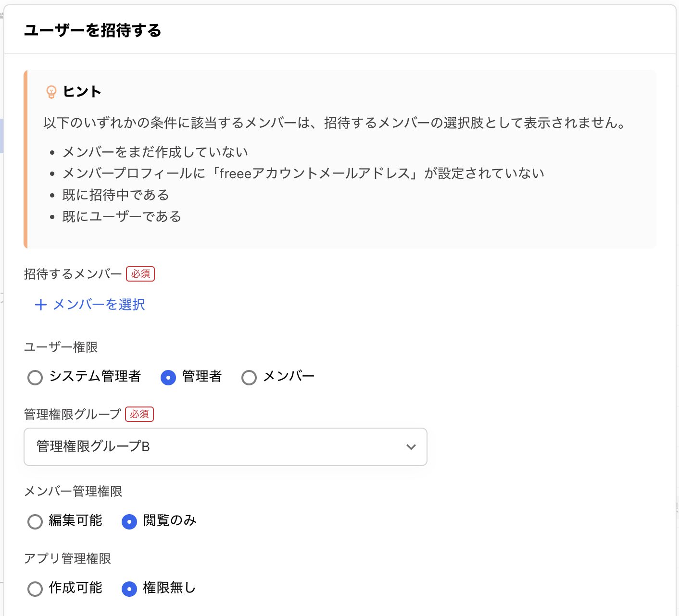The image size is (679, 616).
Task: Click the ユーザーを招待する dialog title
Action: (93, 30)
